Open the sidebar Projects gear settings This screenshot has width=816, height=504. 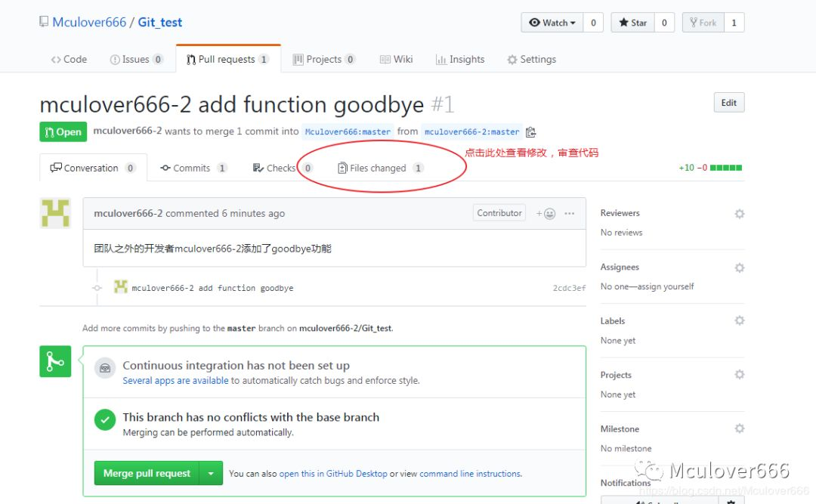point(739,374)
